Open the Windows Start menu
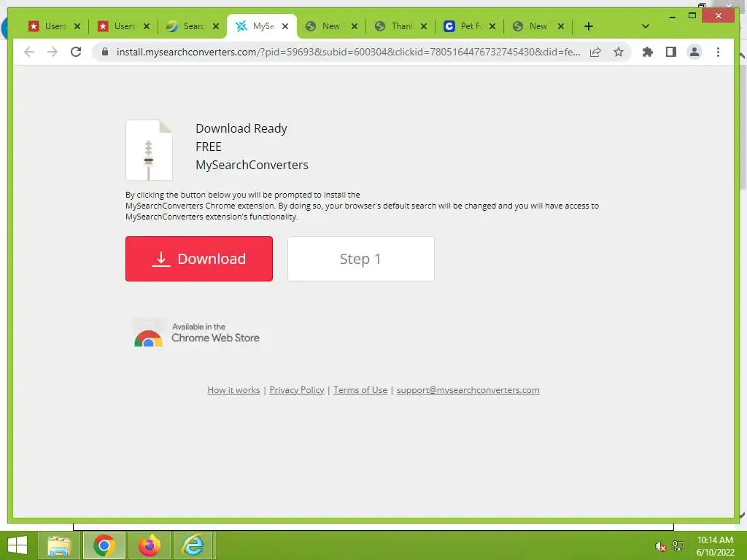747x560 pixels. 18,545
